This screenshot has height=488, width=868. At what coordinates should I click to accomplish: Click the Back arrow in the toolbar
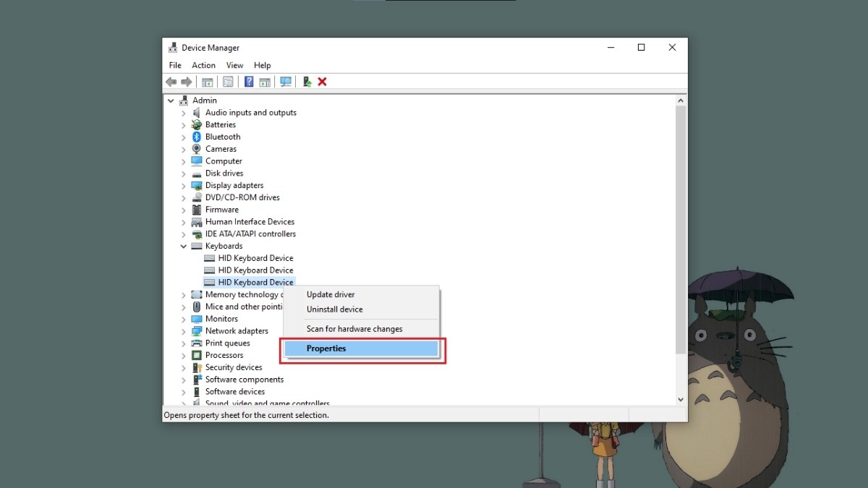[x=171, y=82]
